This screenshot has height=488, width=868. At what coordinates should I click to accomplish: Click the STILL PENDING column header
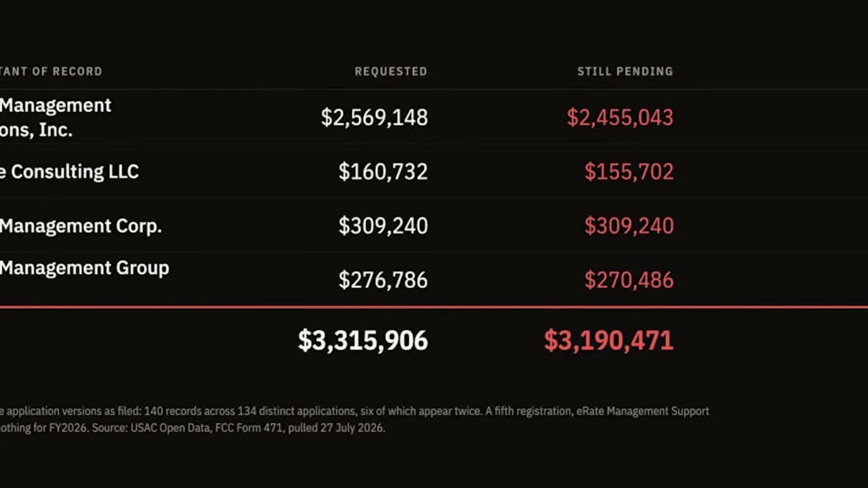coord(625,71)
